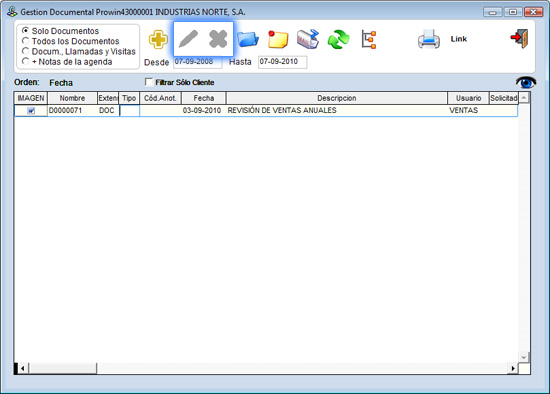This screenshot has width=550, height=394.
Task: Click the Tipo column header
Action: 129,98
